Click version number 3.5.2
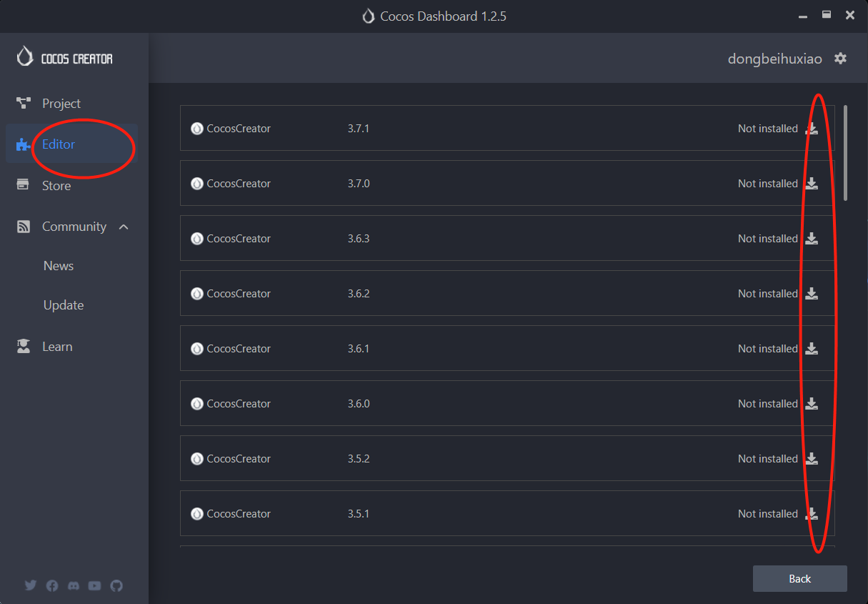Image resolution: width=868 pixels, height=604 pixels. (359, 459)
